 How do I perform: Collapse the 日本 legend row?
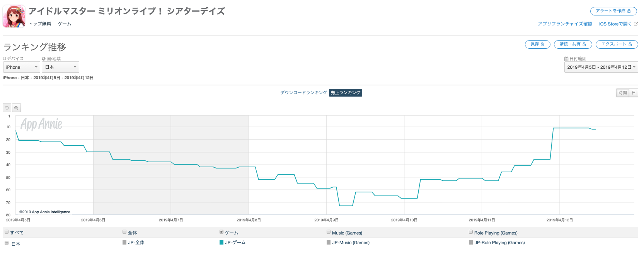[x=7, y=243]
